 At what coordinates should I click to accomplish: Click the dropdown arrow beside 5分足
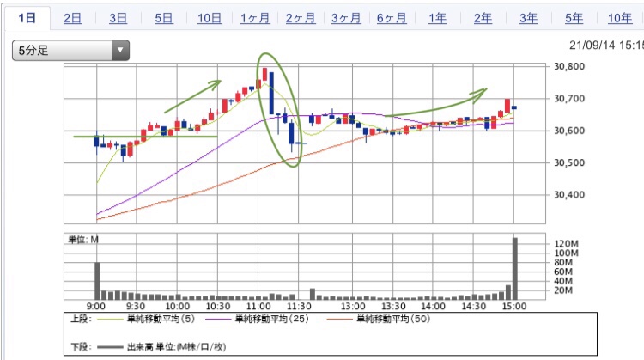(x=120, y=50)
